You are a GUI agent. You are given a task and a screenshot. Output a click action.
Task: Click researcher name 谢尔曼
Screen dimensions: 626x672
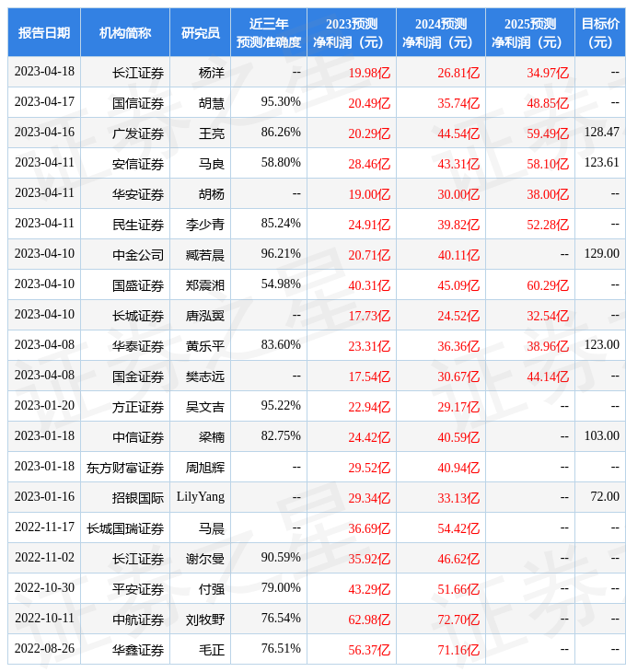[x=205, y=559]
